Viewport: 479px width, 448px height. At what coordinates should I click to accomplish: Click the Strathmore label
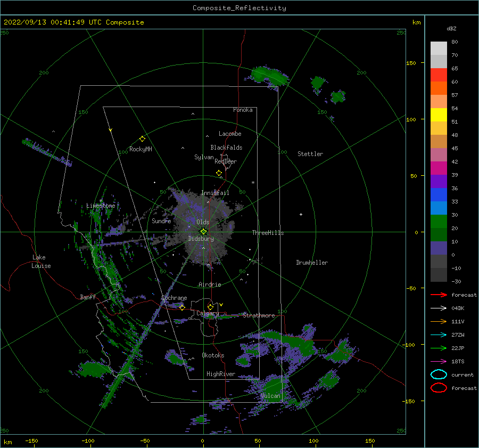pyautogui.click(x=259, y=315)
